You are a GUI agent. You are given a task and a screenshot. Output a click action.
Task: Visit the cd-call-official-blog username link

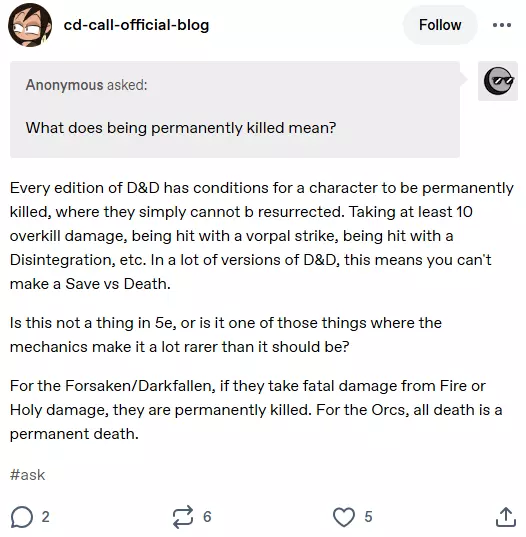(x=136, y=25)
